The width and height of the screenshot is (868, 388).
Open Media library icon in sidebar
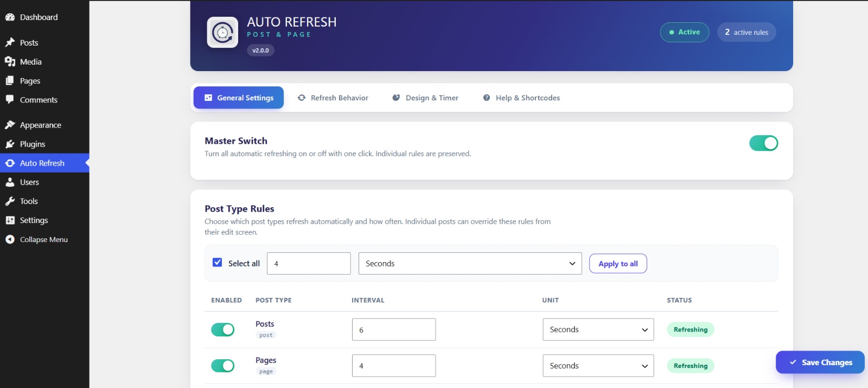(10, 61)
